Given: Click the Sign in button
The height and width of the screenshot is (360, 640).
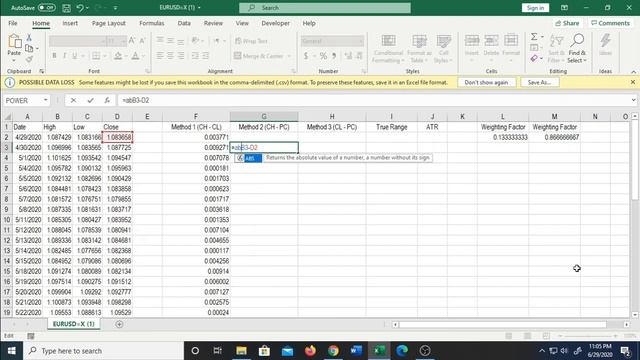Looking at the screenshot, I should (x=535, y=8).
